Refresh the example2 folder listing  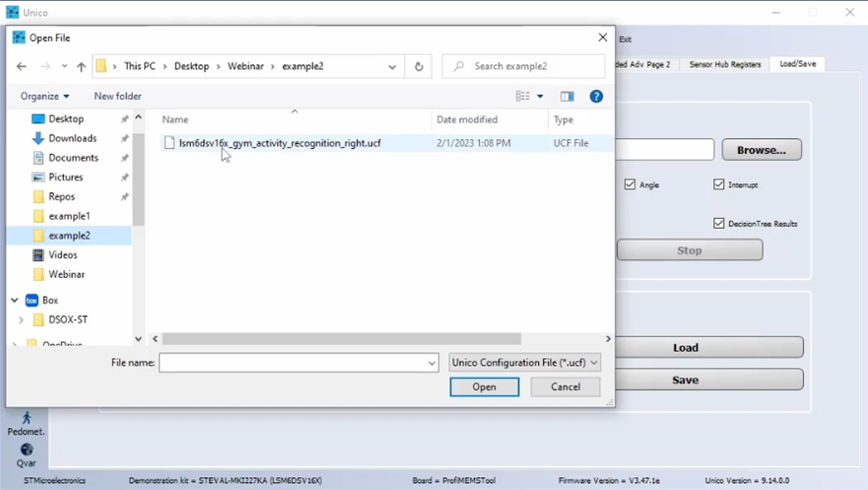point(419,66)
